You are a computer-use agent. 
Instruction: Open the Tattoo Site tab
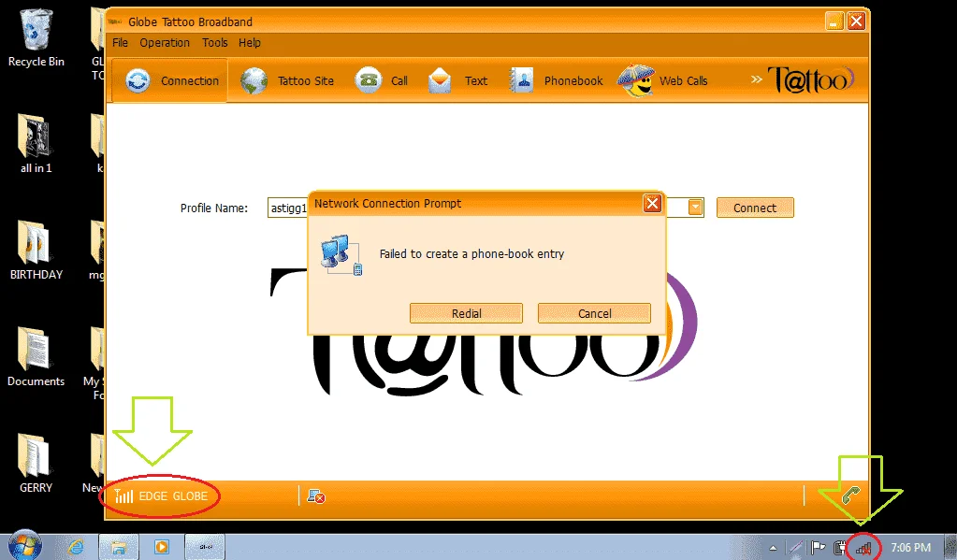coord(287,80)
